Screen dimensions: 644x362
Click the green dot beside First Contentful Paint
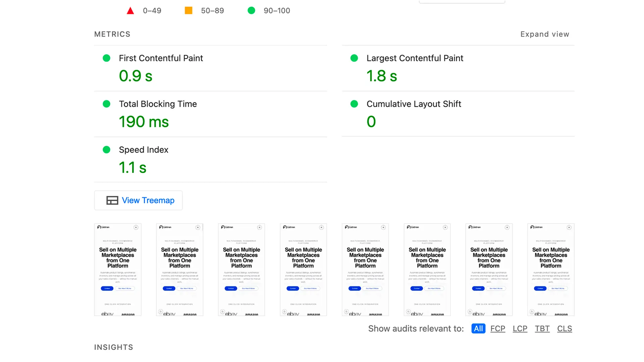(x=107, y=58)
